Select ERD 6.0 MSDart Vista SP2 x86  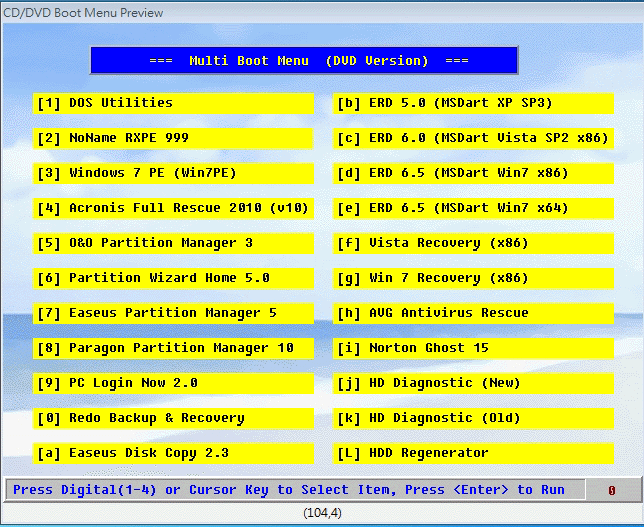(x=474, y=138)
